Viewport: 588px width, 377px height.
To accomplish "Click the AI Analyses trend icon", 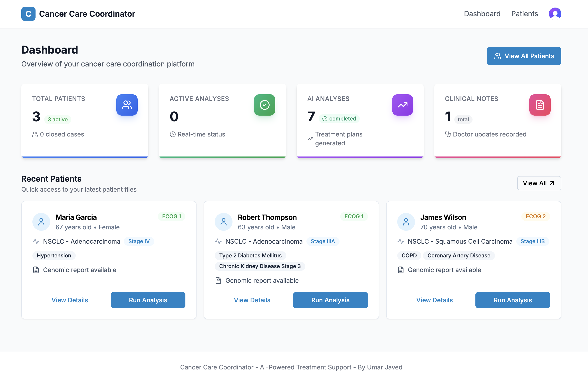I will click(402, 105).
